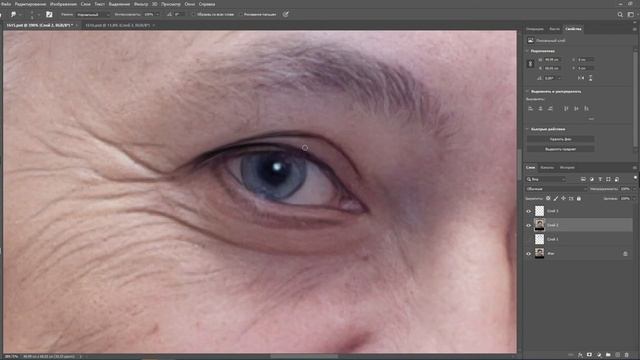The height and width of the screenshot is (360, 640).
Task: Click the link width and height chain icon
Action: tap(531, 64)
